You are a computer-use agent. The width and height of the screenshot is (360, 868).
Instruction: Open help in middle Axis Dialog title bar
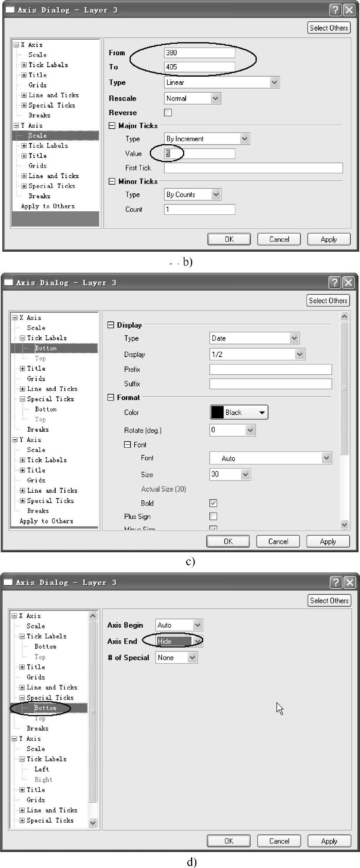pos(334,283)
